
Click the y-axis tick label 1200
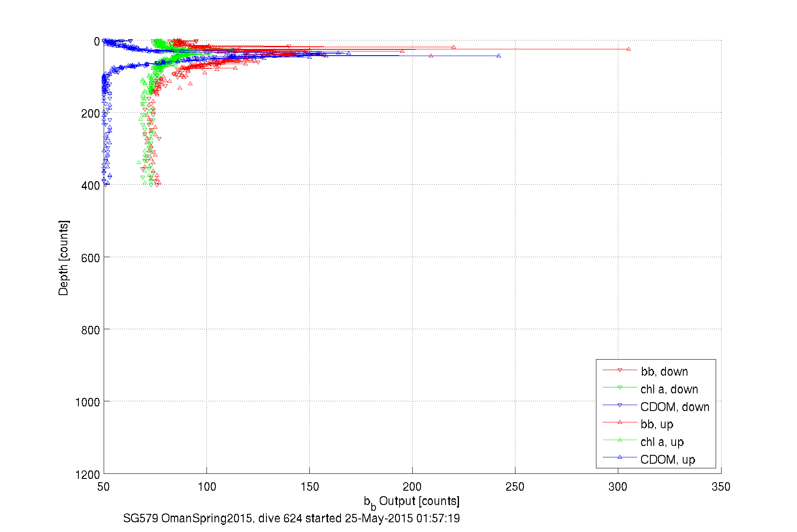click(88, 475)
